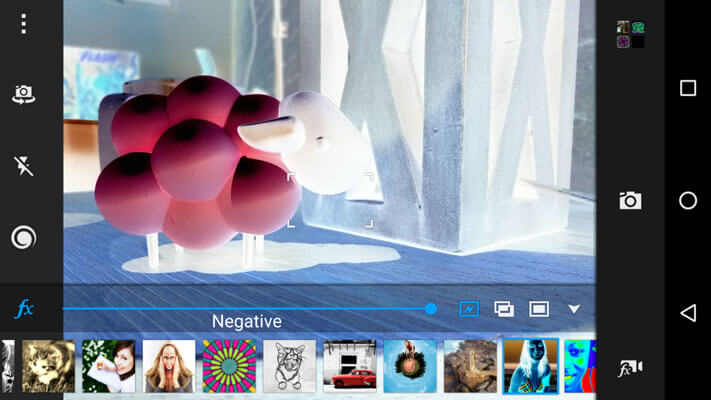Tap the Android back triangle button
The image size is (711, 400).
[688, 313]
